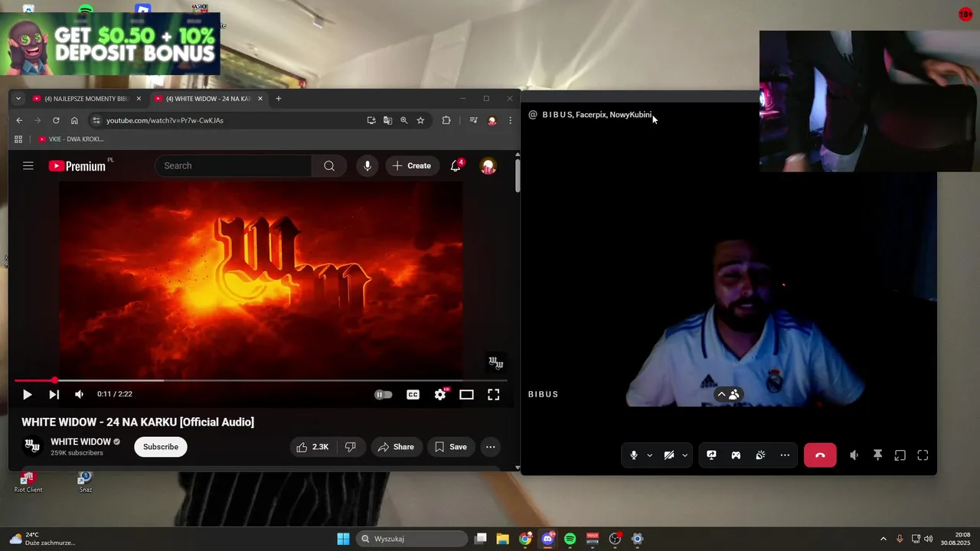Open zoom magnifier in address bar
Viewport: 980px width, 551px height.
403,120
